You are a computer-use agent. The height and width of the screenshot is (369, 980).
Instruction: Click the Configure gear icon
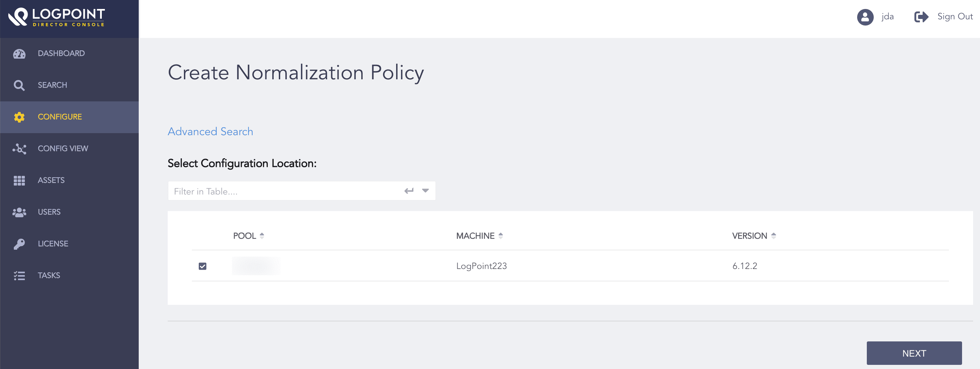point(19,117)
